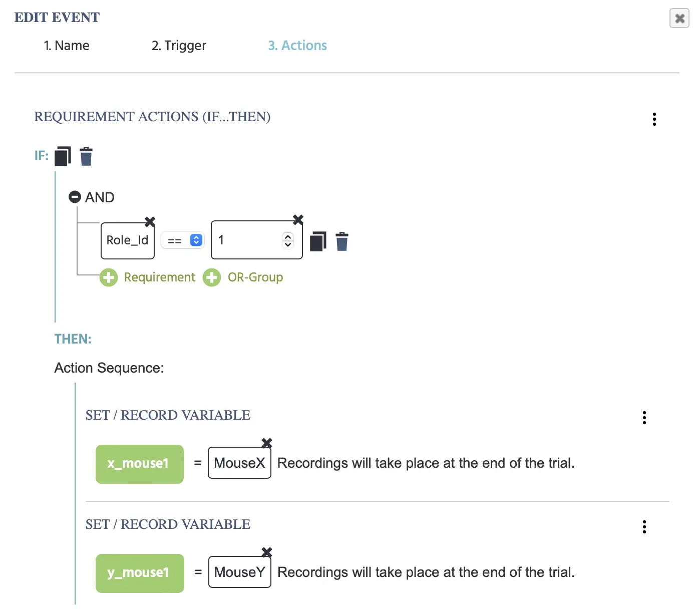Open the == comparison operator dropdown
693x616 pixels.
tap(183, 240)
